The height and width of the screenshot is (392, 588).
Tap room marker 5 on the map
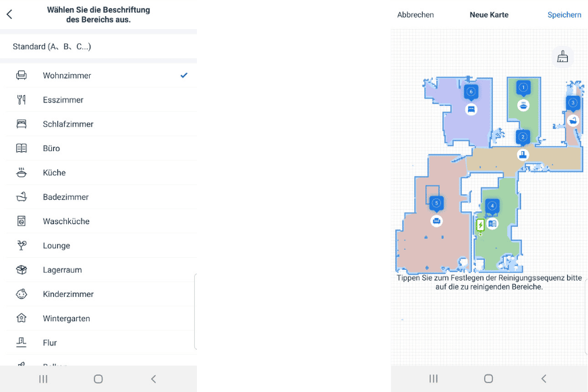coord(436,202)
